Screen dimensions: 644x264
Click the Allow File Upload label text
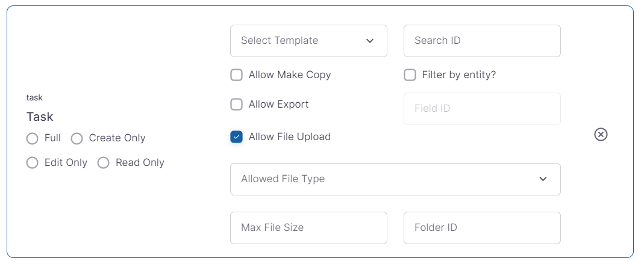pyautogui.click(x=289, y=137)
